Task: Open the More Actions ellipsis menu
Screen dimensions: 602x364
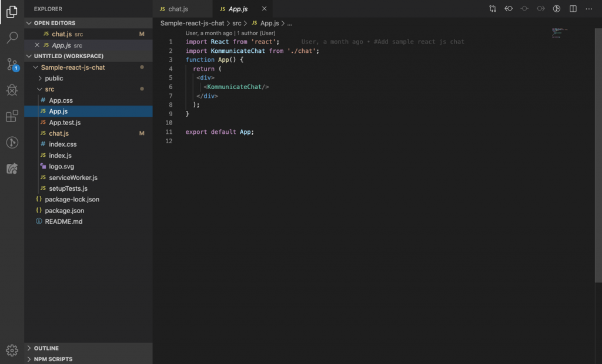Action: [589, 9]
